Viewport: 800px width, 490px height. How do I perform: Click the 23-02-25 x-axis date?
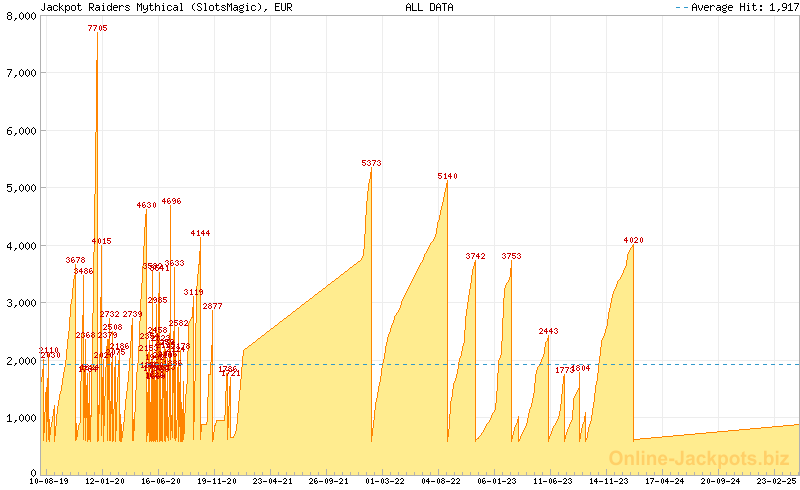[x=777, y=480]
